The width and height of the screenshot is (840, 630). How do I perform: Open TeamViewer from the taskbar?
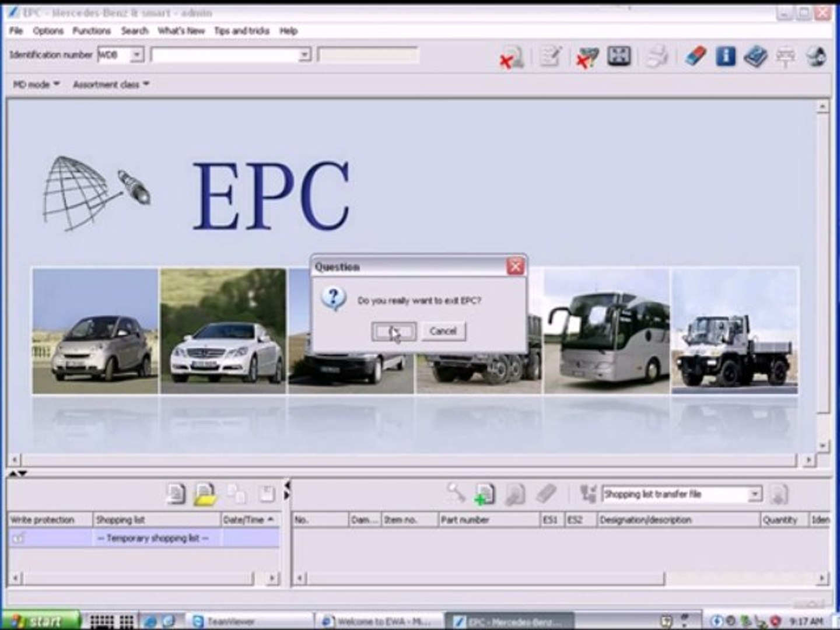pyautogui.click(x=250, y=621)
